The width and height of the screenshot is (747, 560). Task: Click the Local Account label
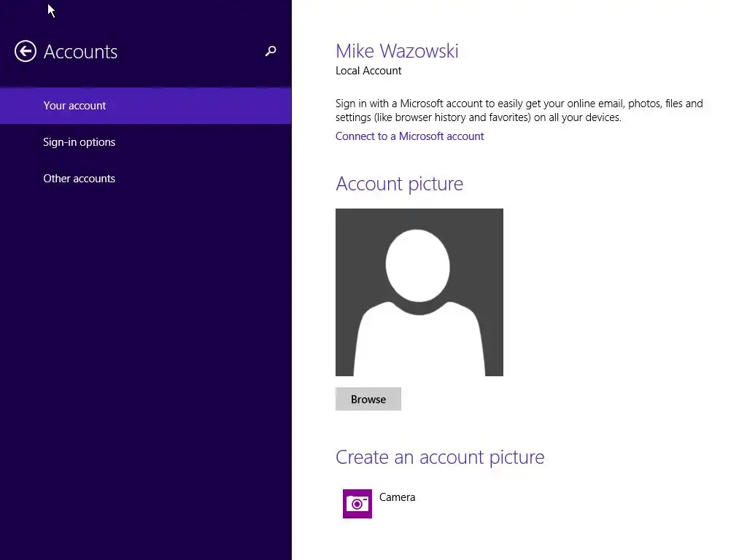368,71
